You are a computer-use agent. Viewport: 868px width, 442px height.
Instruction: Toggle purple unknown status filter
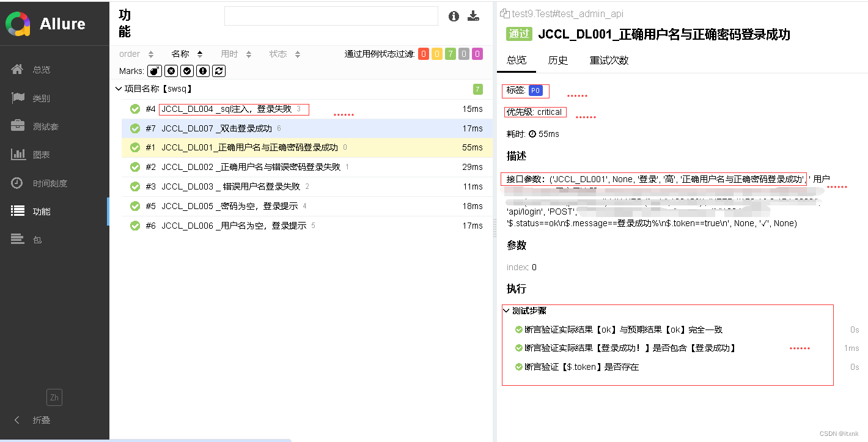tap(477, 54)
